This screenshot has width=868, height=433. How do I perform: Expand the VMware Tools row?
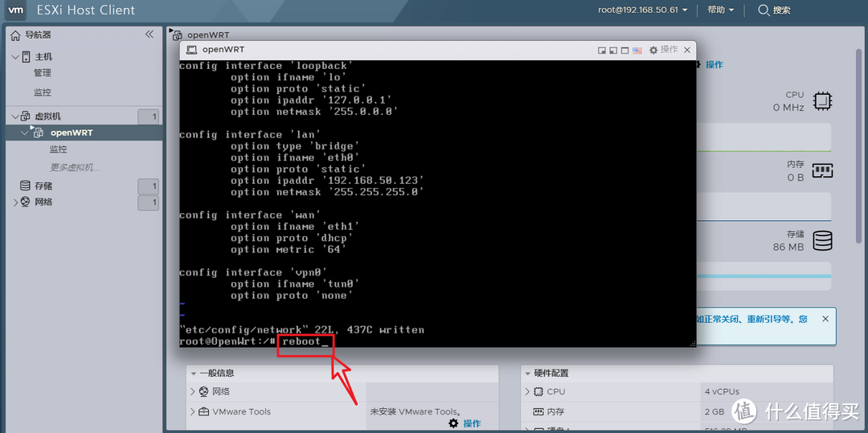(193, 412)
